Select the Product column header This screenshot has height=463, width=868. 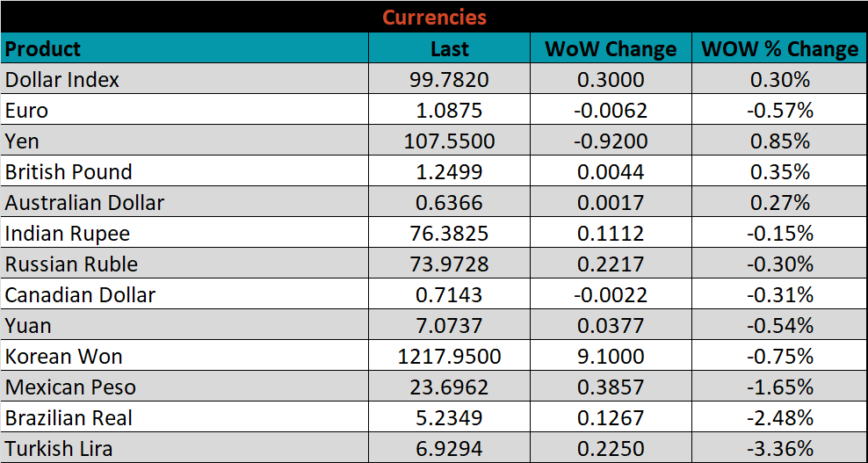click(x=43, y=48)
